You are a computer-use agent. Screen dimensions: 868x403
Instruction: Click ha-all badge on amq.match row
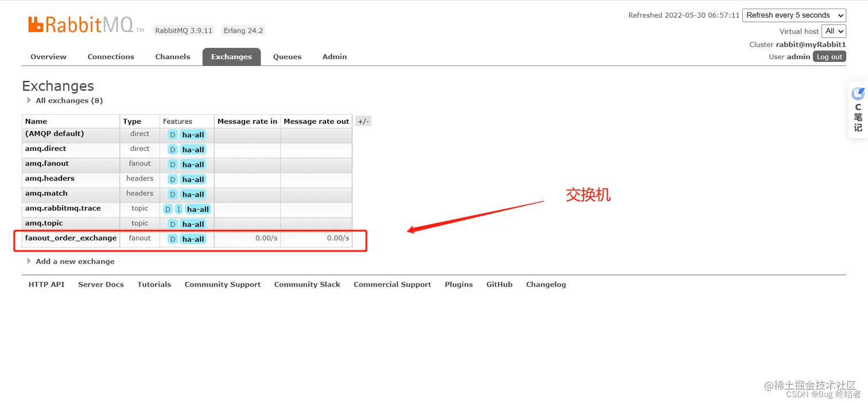click(193, 195)
